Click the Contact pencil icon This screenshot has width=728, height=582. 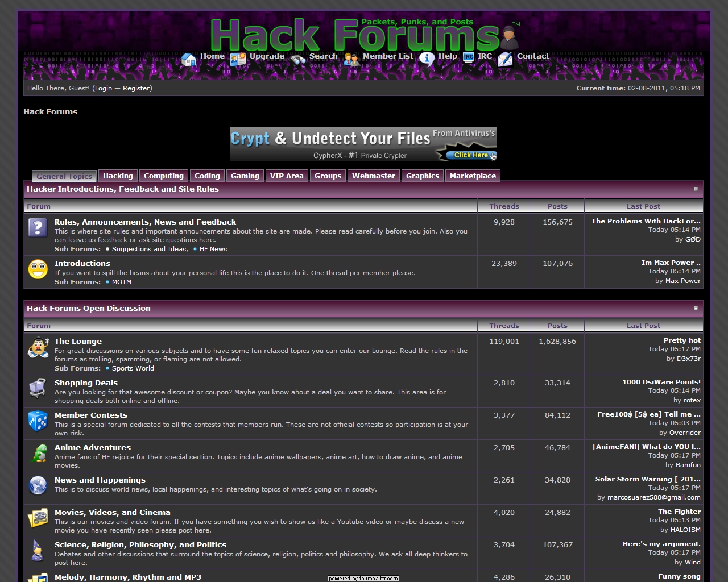click(506, 59)
